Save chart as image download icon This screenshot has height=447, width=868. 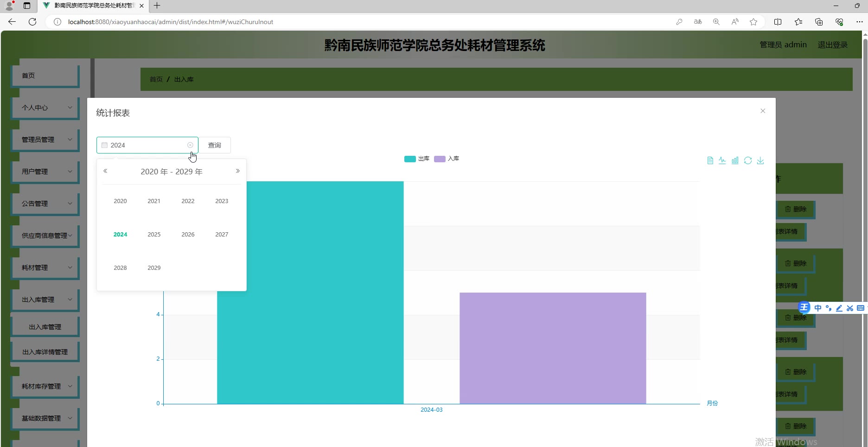pos(760,160)
